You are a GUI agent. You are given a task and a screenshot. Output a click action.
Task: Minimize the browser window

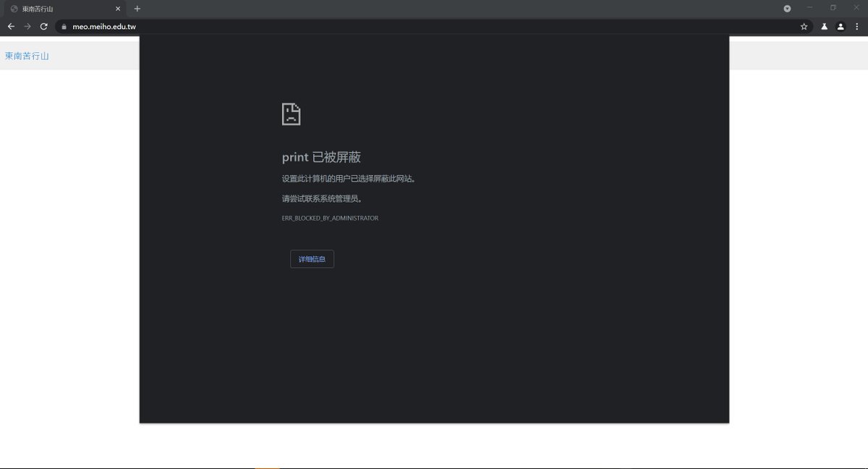click(x=810, y=7)
